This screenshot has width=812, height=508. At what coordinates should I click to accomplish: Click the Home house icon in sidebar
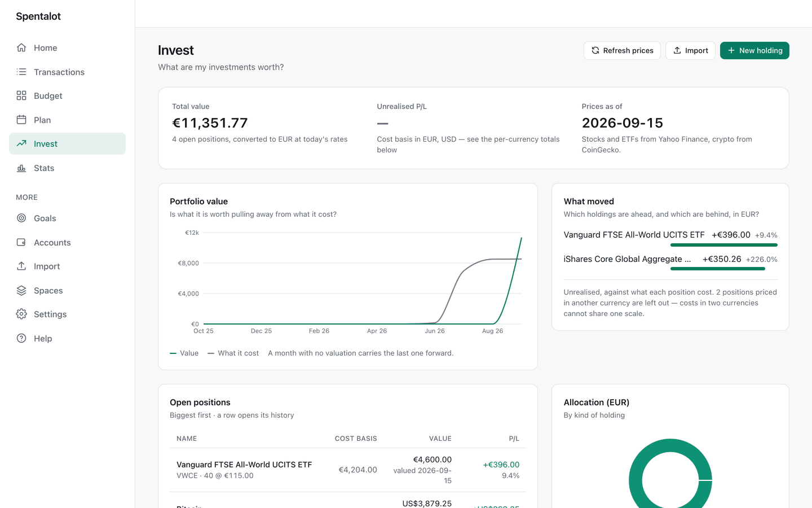21,48
